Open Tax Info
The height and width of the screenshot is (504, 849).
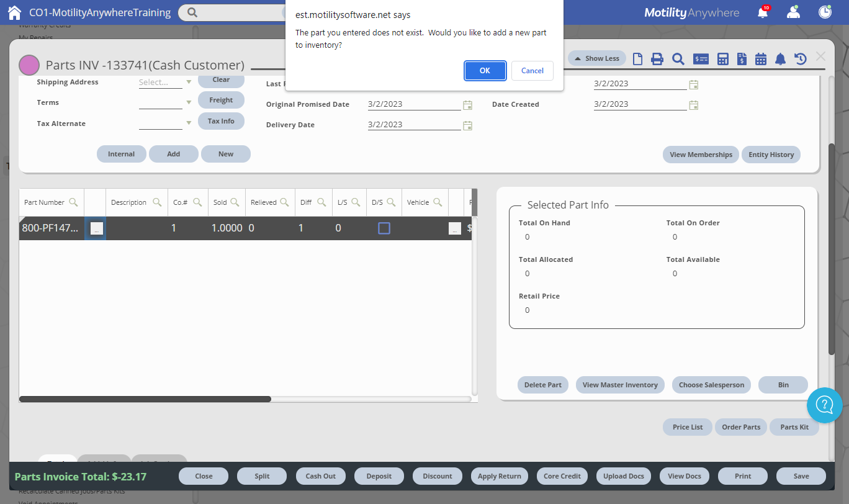pyautogui.click(x=221, y=121)
